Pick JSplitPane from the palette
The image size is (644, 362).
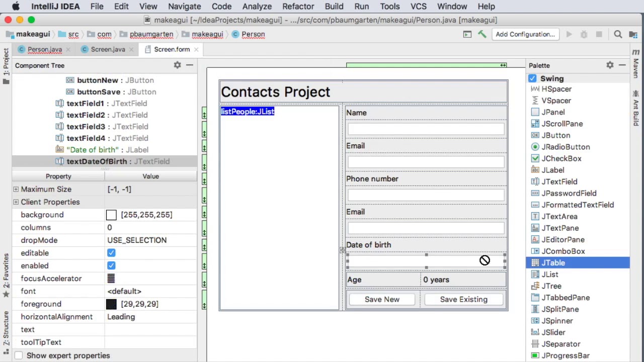tap(560, 309)
